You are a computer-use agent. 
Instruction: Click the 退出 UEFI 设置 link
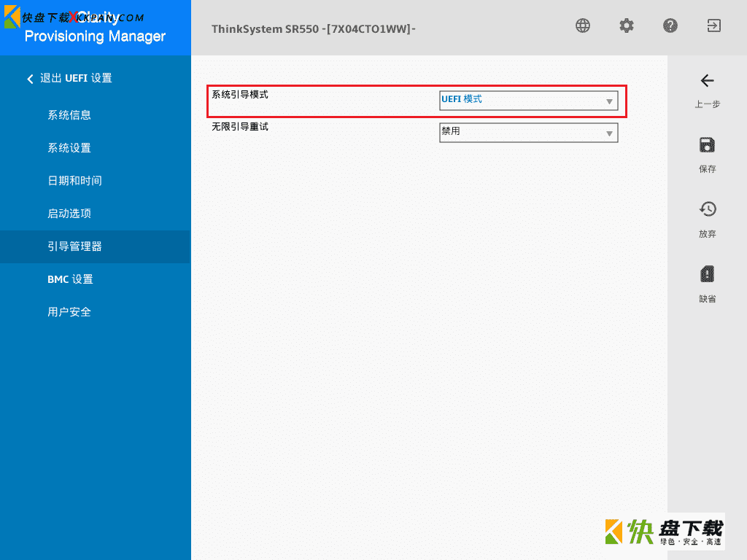click(x=76, y=78)
